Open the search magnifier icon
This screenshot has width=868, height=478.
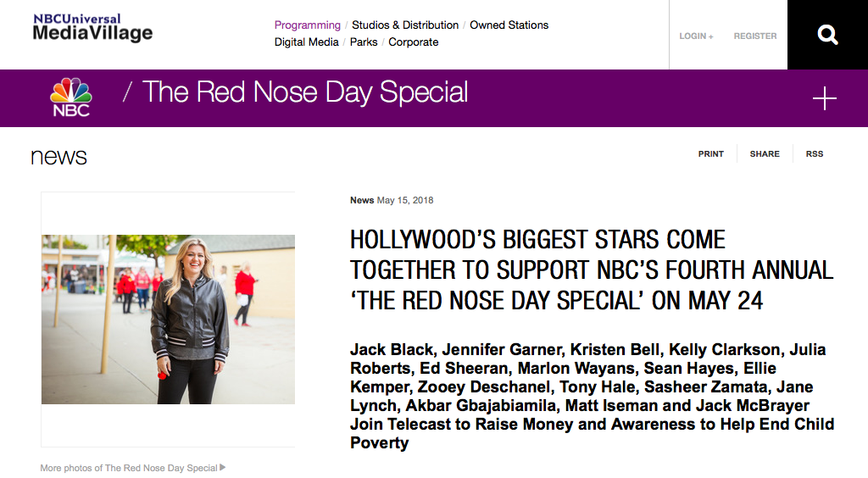(x=827, y=35)
